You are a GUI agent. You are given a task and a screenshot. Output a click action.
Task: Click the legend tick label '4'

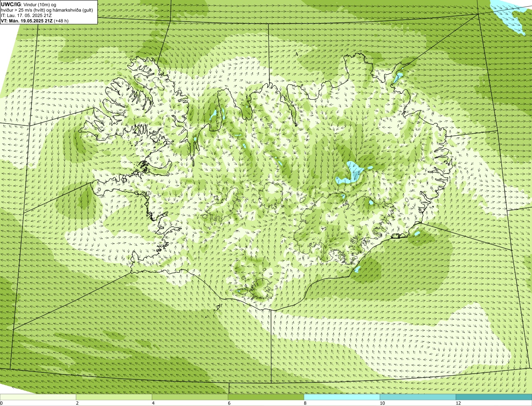pos(153,403)
